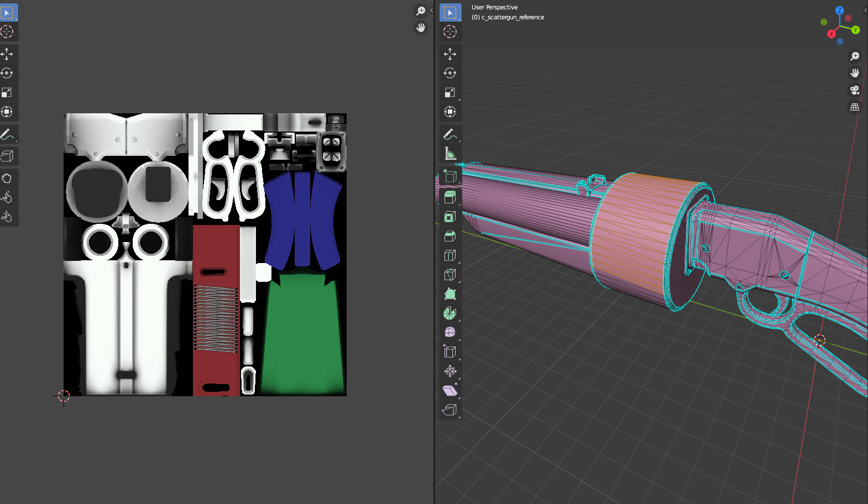Click the pan hand in 3D viewport

855,73
